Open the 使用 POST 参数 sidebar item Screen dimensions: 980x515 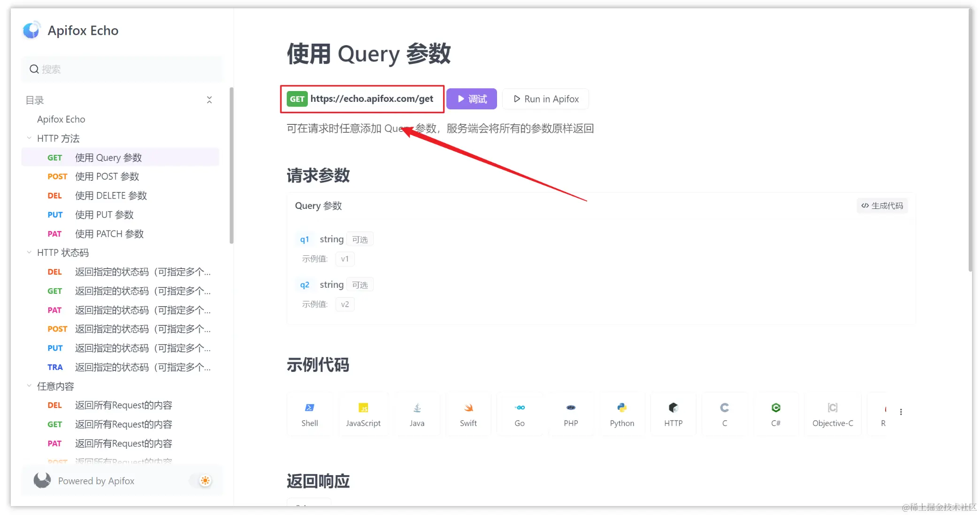(x=107, y=177)
